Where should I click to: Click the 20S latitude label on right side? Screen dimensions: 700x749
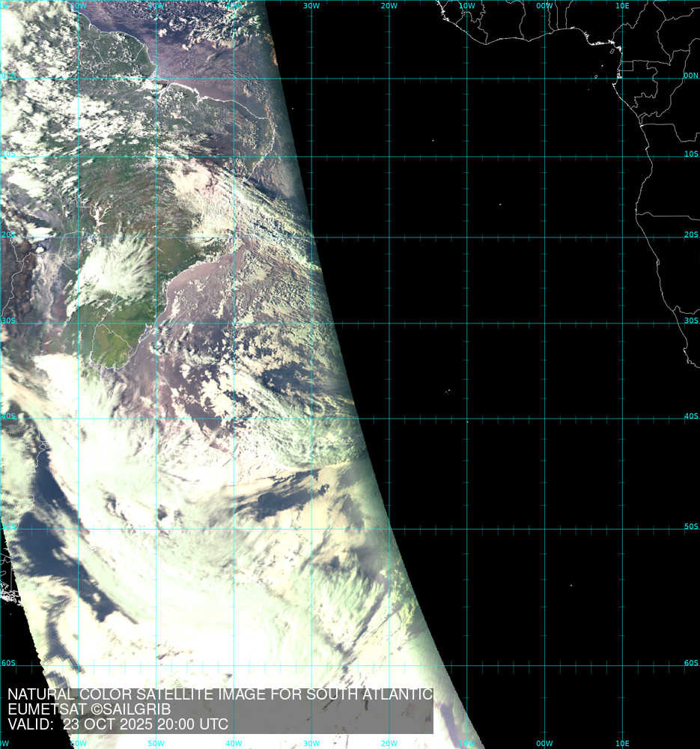pyautogui.click(x=690, y=234)
